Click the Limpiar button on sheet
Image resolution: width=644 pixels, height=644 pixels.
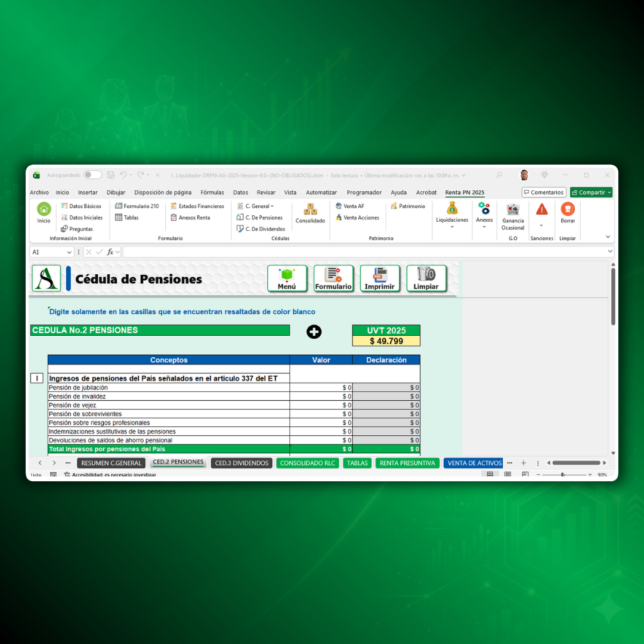[x=426, y=278]
